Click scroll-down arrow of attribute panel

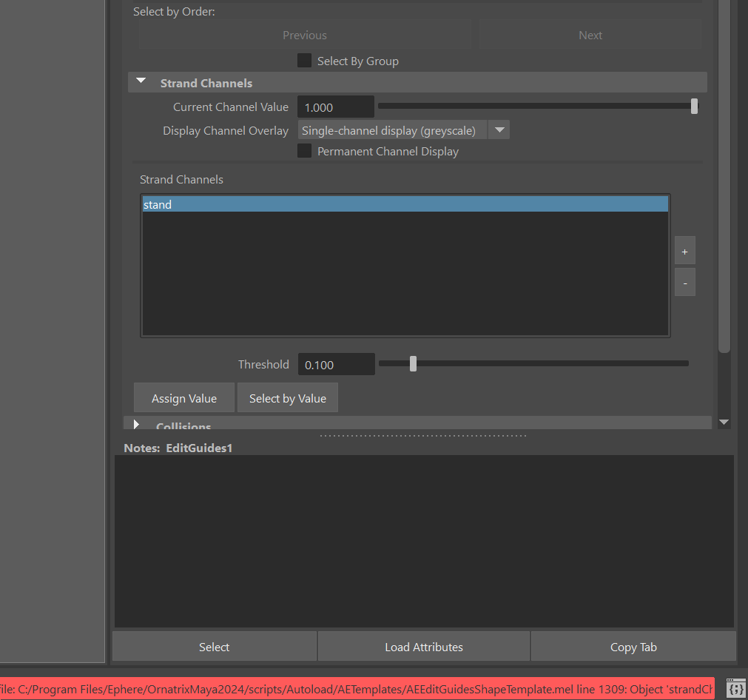(724, 422)
